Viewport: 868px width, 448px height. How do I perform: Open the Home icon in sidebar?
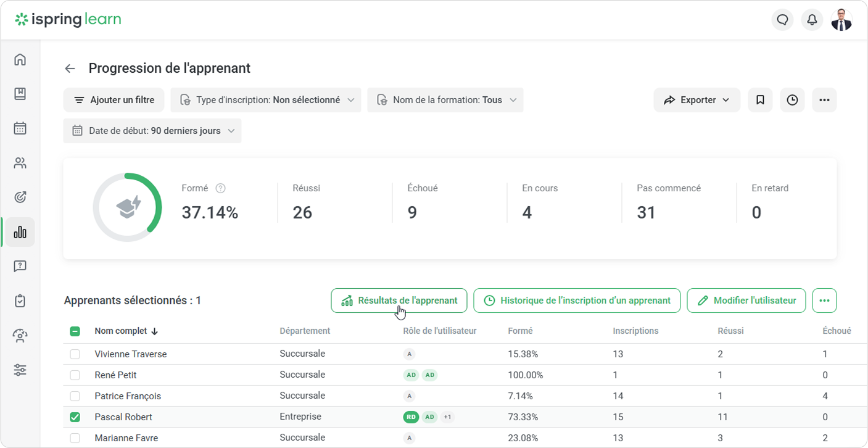[x=20, y=59]
